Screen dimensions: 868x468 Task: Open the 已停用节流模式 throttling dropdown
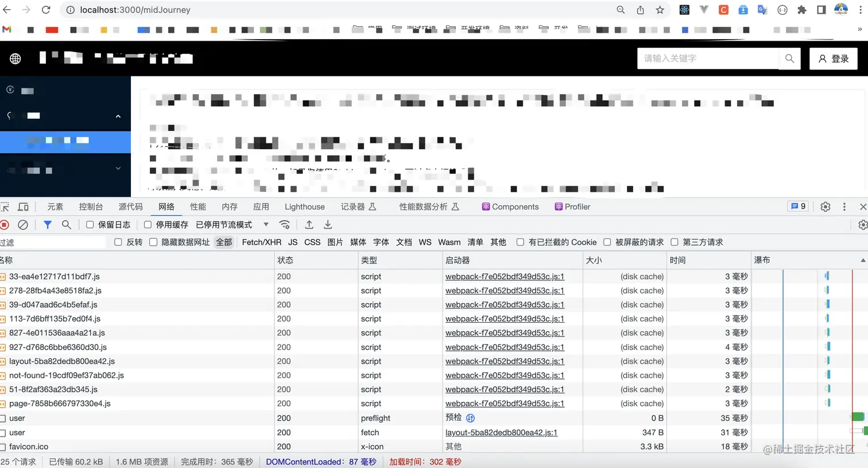click(232, 225)
